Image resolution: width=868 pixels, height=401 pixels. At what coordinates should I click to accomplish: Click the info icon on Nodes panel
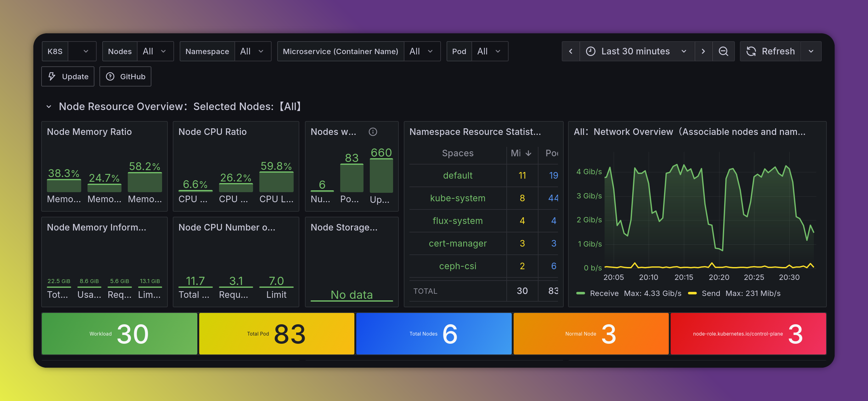373,132
